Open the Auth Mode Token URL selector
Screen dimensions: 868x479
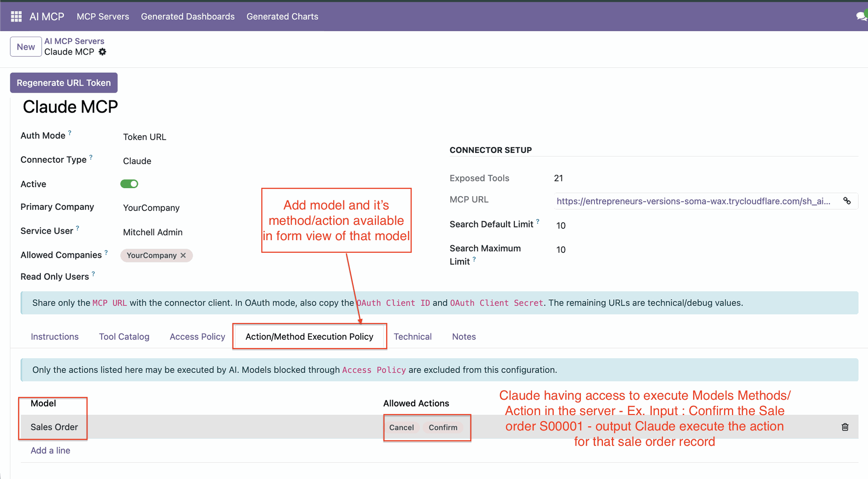pyautogui.click(x=145, y=137)
